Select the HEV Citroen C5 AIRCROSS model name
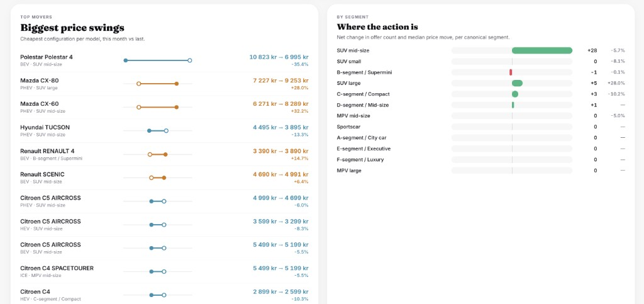The width and height of the screenshot is (644, 304). pos(50,222)
